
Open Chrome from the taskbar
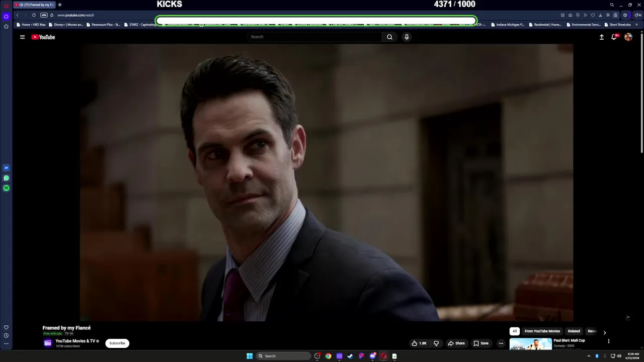tap(328, 356)
